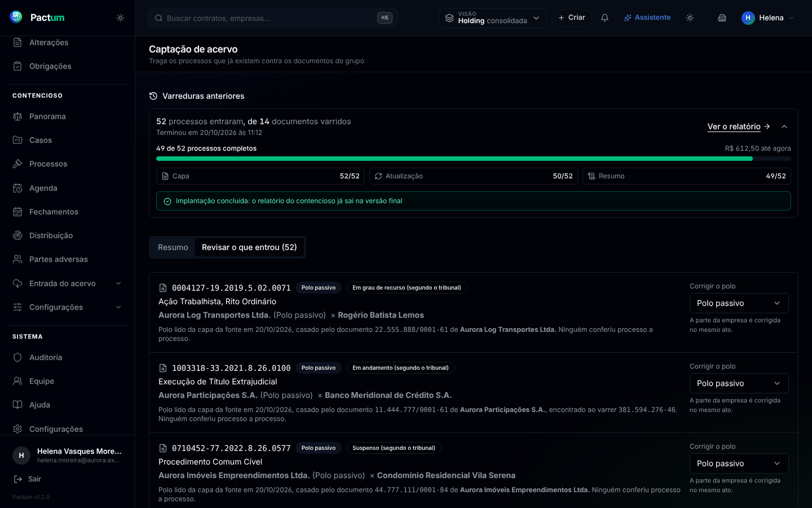This screenshot has width=812, height=508.
Task: Open Auditoria shield icon in sidebar
Action: 17,357
